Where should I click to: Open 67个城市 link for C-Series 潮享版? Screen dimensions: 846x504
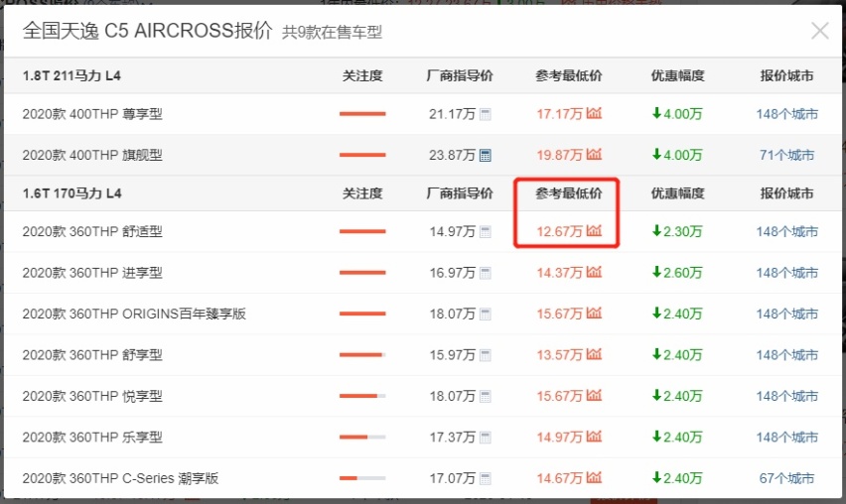click(786, 478)
